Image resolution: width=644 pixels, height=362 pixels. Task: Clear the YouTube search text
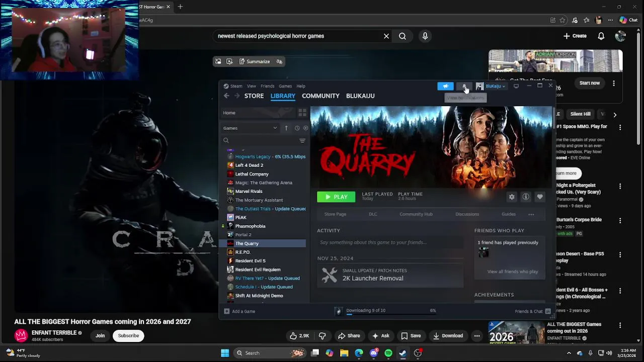tap(386, 36)
